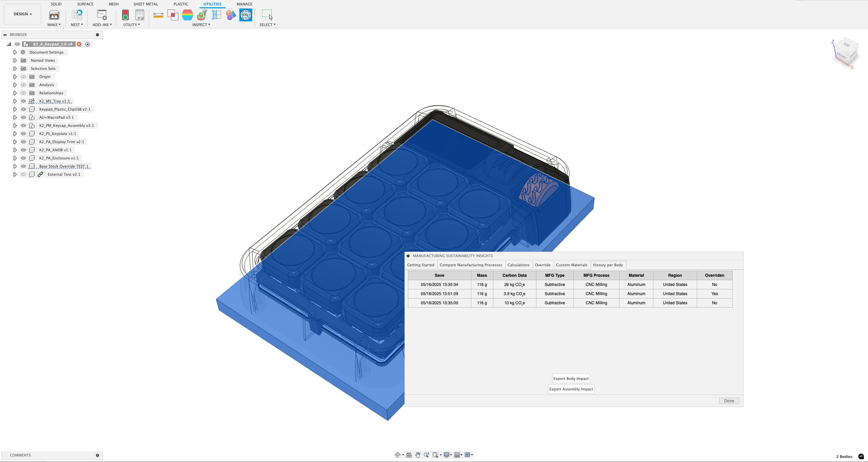Screen dimensions: 868x462
Task: Expand the K2_PA_Enclosure v1:1 tree node
Action: click(x=15, y=158)
